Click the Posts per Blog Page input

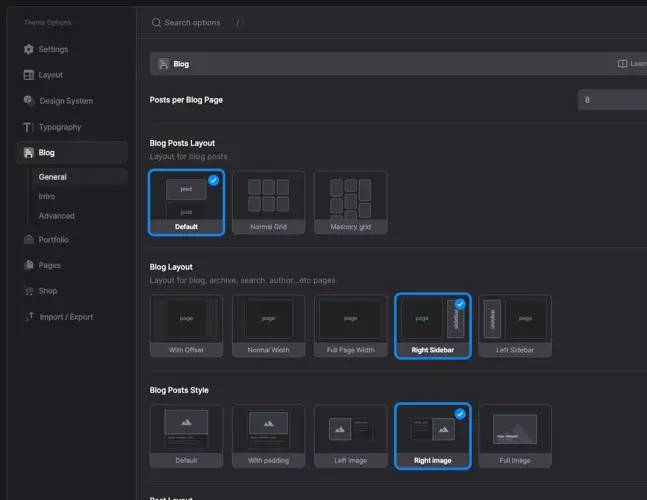pos(612,100)
